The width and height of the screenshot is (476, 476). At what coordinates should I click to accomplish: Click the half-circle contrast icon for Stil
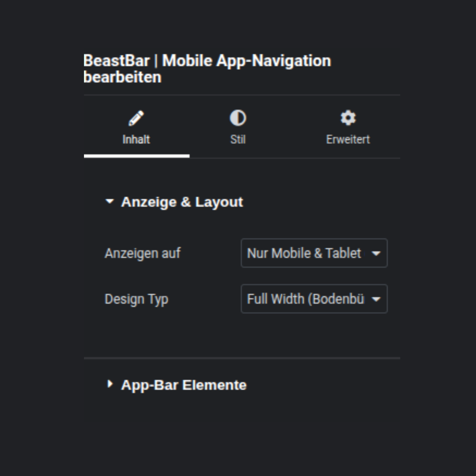click(238, 118)
